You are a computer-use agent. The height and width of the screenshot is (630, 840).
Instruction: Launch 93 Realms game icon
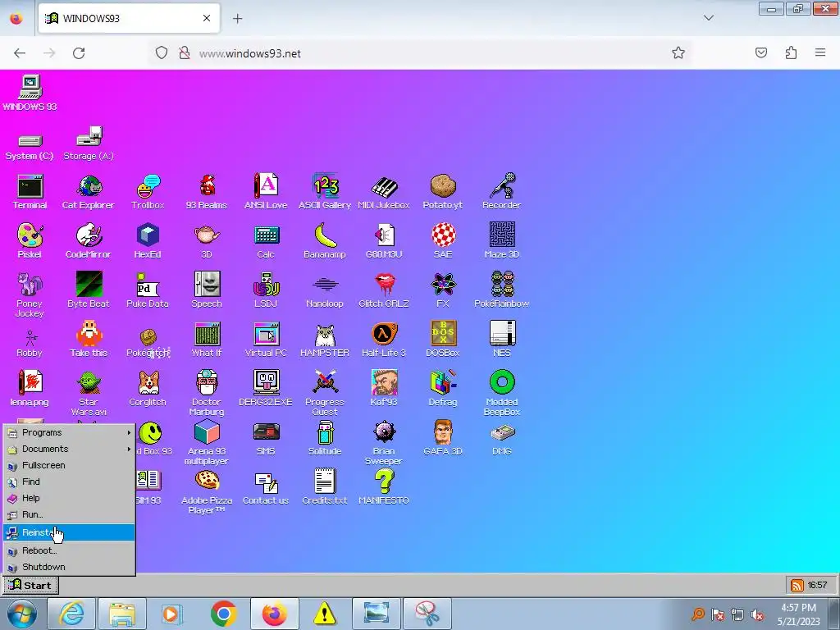207,191
